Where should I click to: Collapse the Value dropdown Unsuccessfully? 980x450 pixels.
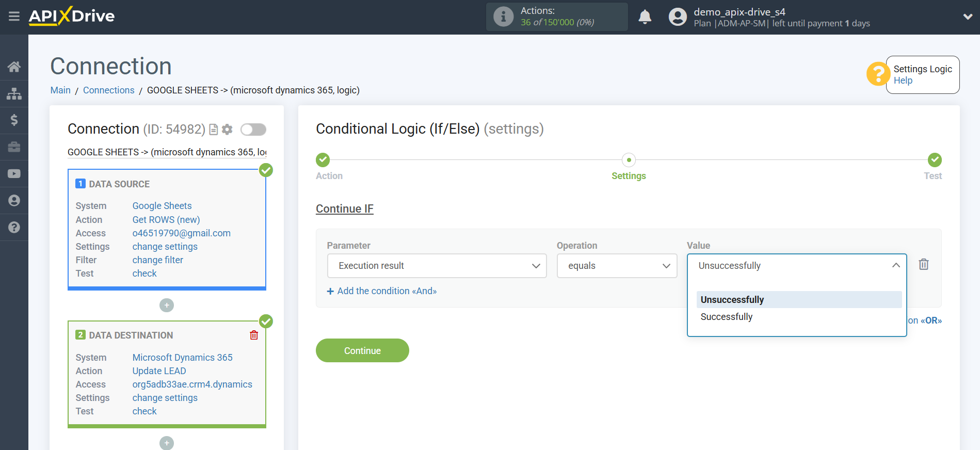pyautogui.click(x=797, y=266)
